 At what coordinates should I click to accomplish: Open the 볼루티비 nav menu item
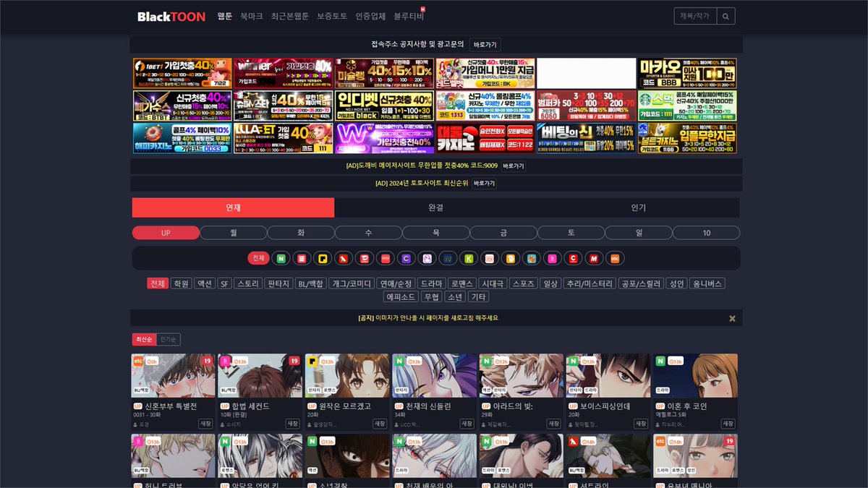click(x=409, y=16)
